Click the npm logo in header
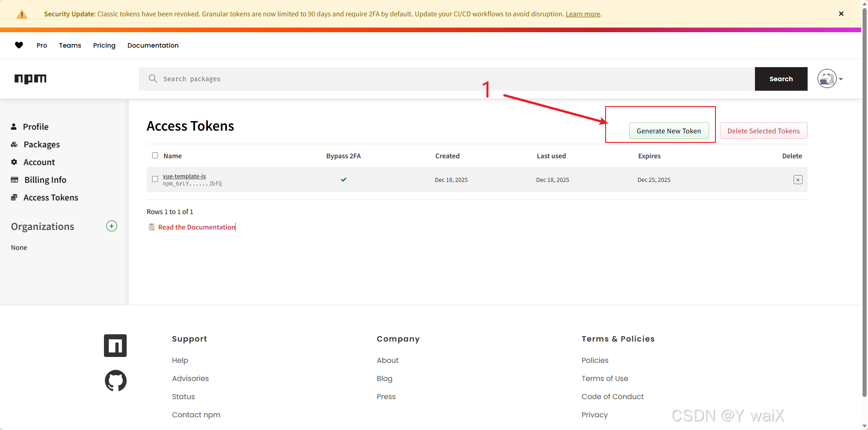The image size is (868, 430). tap(30, 79)
